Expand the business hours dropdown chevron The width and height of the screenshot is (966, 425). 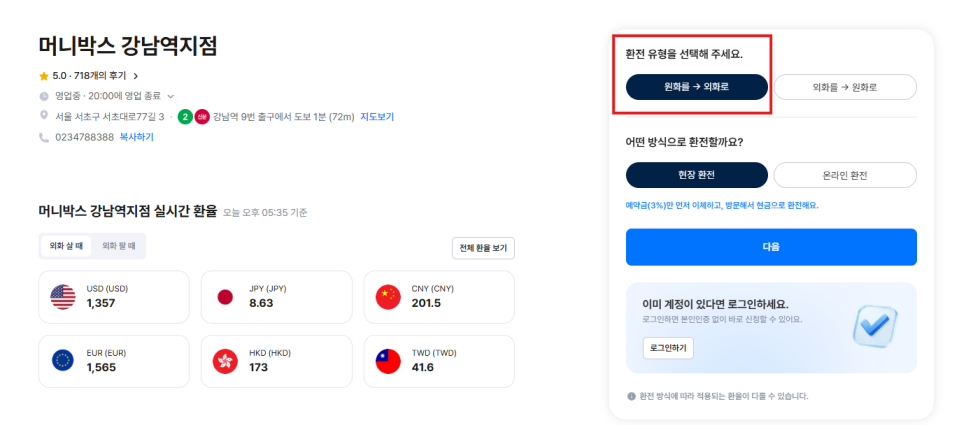point(171,96)
